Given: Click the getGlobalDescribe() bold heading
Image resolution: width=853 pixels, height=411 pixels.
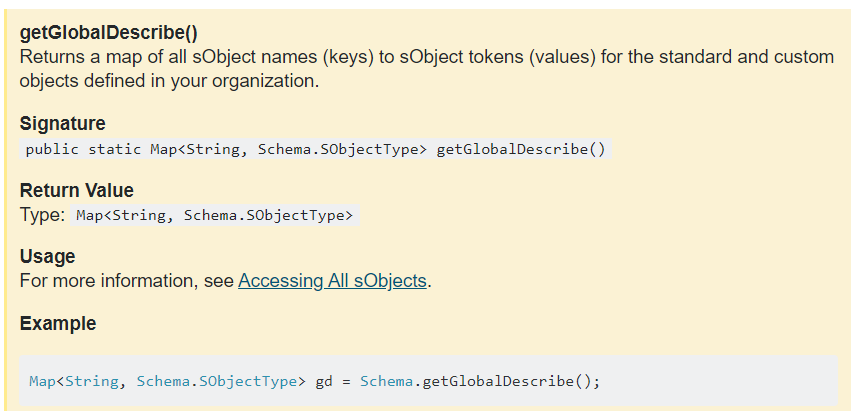Looking at the screenshot, I should tap(108, 34).
